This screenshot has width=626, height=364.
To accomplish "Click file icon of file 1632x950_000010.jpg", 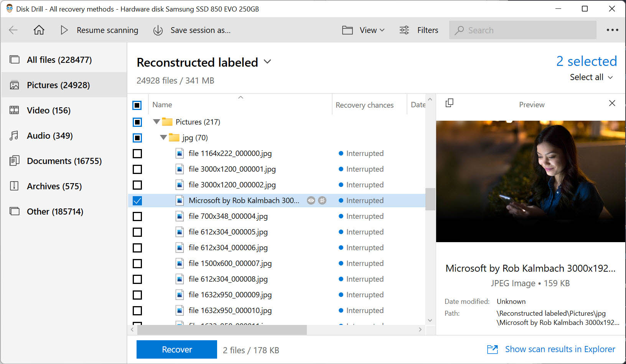I will click(180, 310).
